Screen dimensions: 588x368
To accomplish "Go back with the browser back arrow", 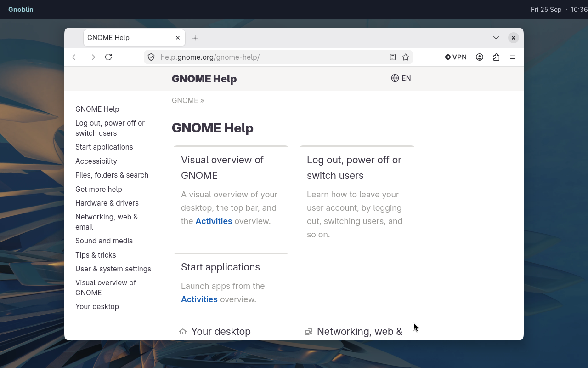I will [75, 57].
